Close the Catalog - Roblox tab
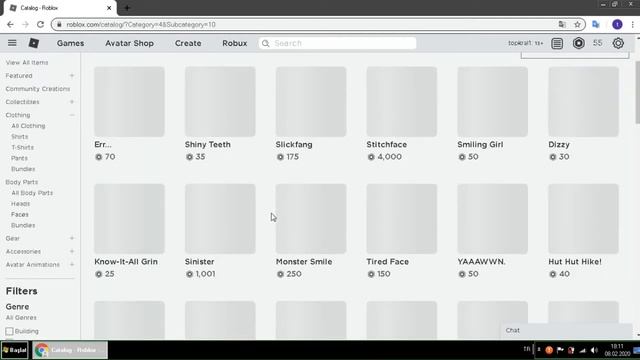Screen dimensions: 640x360 point(109,8)
